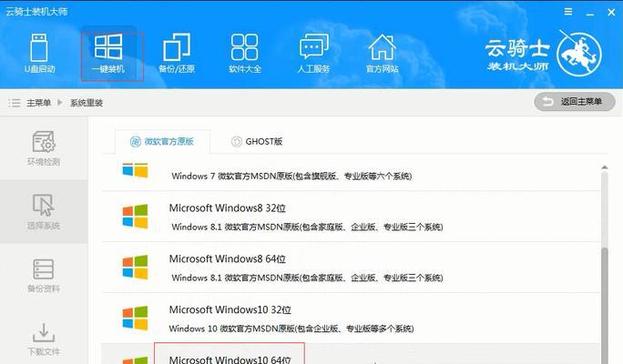Click the system list scrollbar thumb
The height and width of the screenshot is (364, 623).
click(604, 306)
